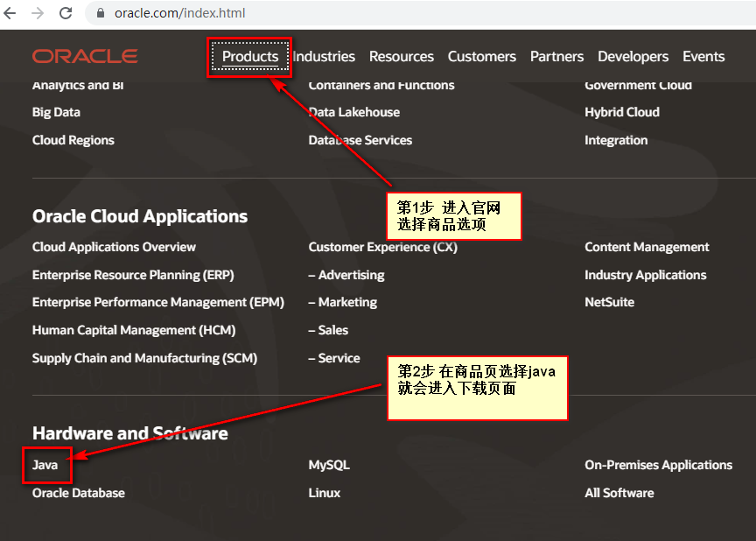The width and height of the screenshot is (756, 541).
Task: Open the Sales sub-link
Action: pyautogui.click(x=328, y=330)
